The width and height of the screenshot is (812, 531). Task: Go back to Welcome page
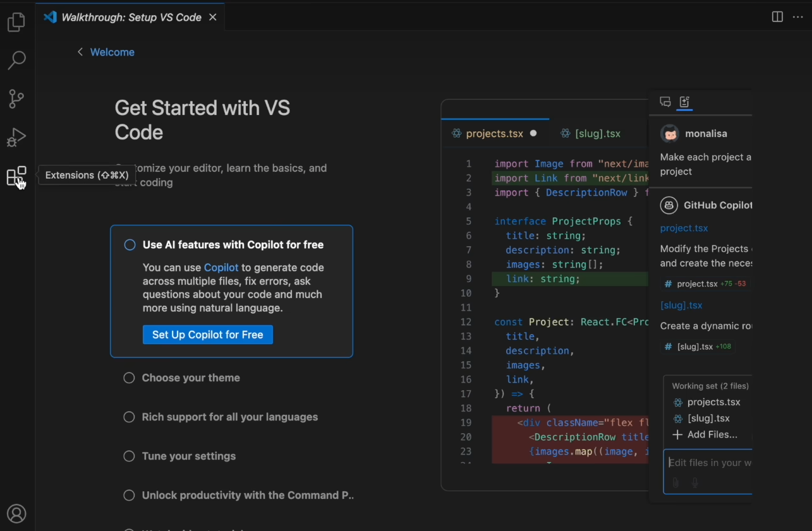click(112, 52)
